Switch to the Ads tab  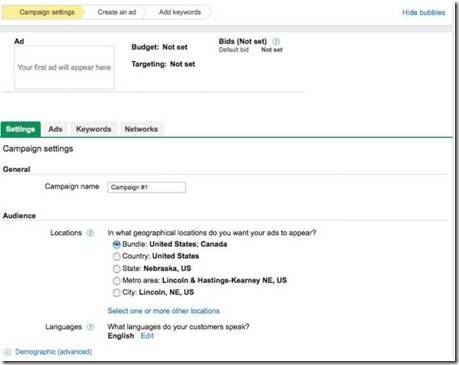[x=55, y=129]
